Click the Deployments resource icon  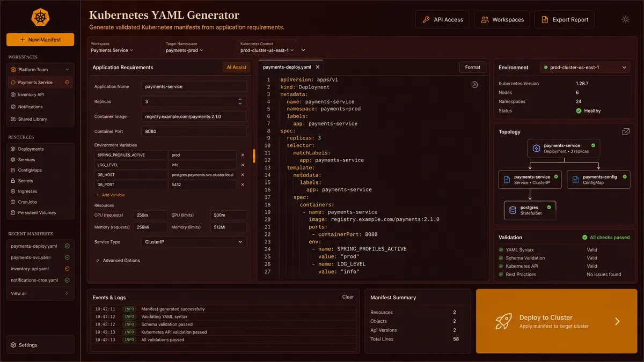coord(13,149)
